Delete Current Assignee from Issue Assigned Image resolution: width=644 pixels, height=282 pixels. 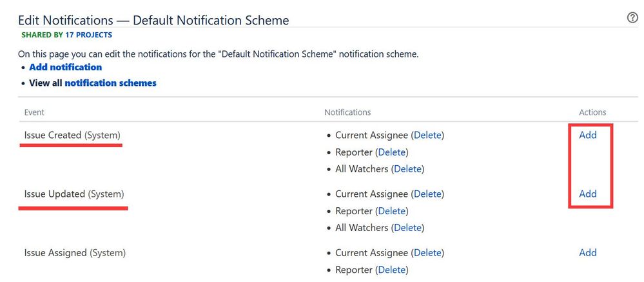pos(427,252)
